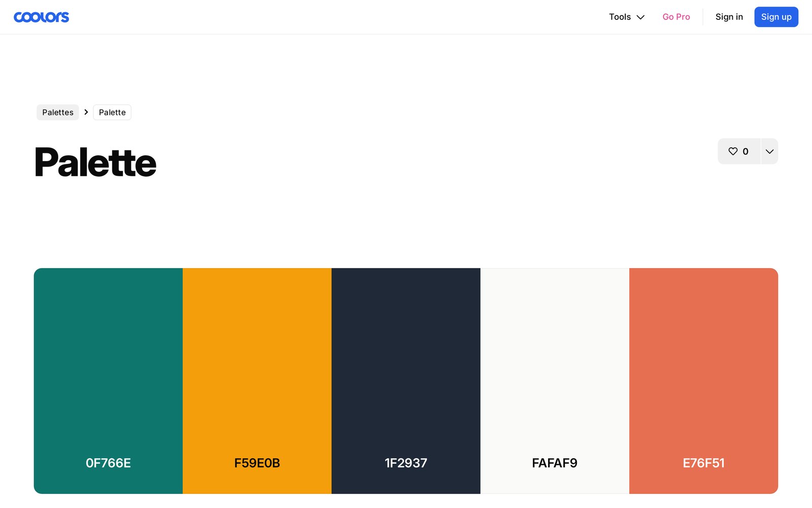The height and width of the screenshot is (508, 812).
Task: Expand the Tools dropdown menu
Action: coord(627,17)
